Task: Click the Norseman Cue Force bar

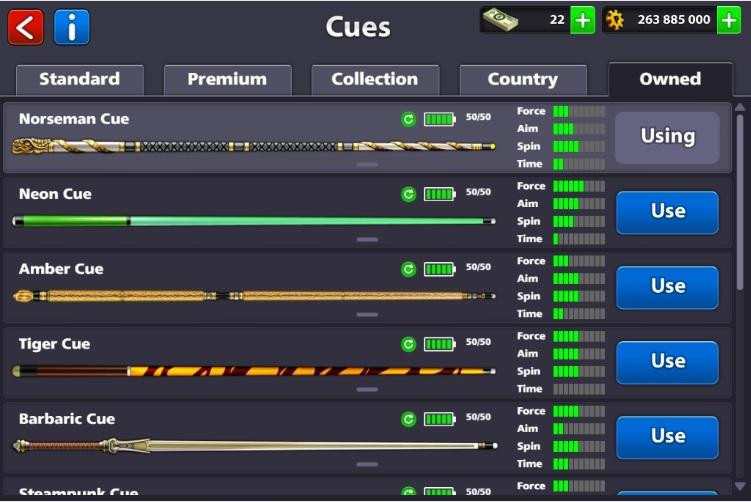Action: [579, 112]
